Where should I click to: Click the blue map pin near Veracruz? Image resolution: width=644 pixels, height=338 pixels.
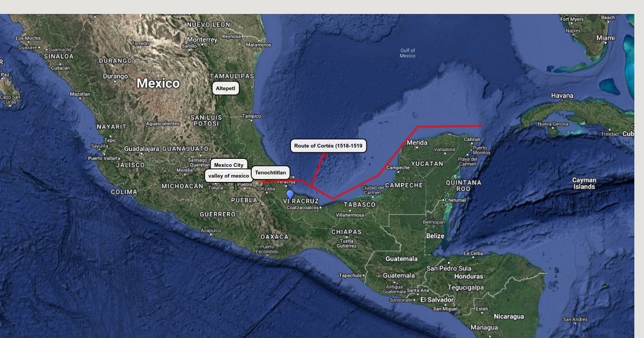click(x=290, y=195)
